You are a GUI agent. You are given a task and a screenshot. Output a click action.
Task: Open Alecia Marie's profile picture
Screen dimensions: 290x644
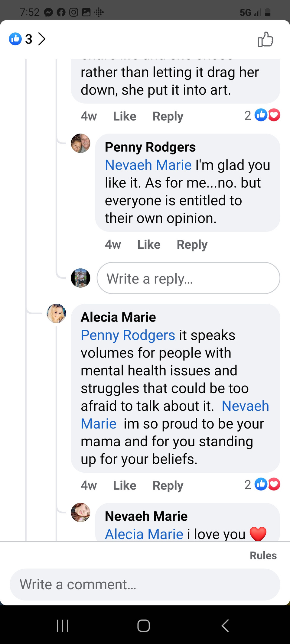click(56, 313)
